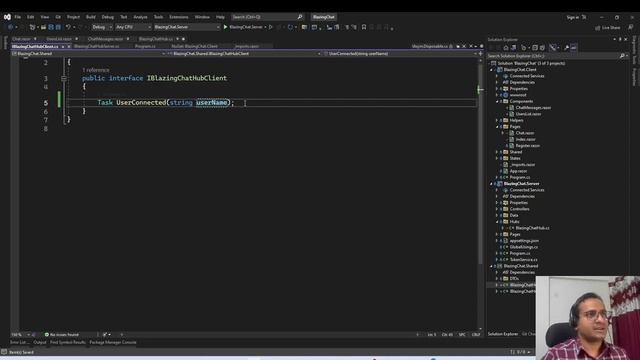Expand Connected Services under BlazingChat.Client

click(497, 76)
